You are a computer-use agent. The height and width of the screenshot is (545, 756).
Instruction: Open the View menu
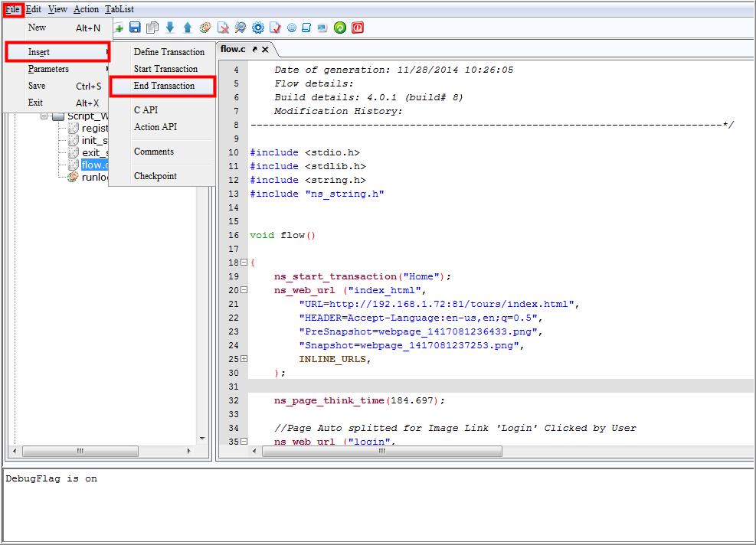(x=57, y=9)
